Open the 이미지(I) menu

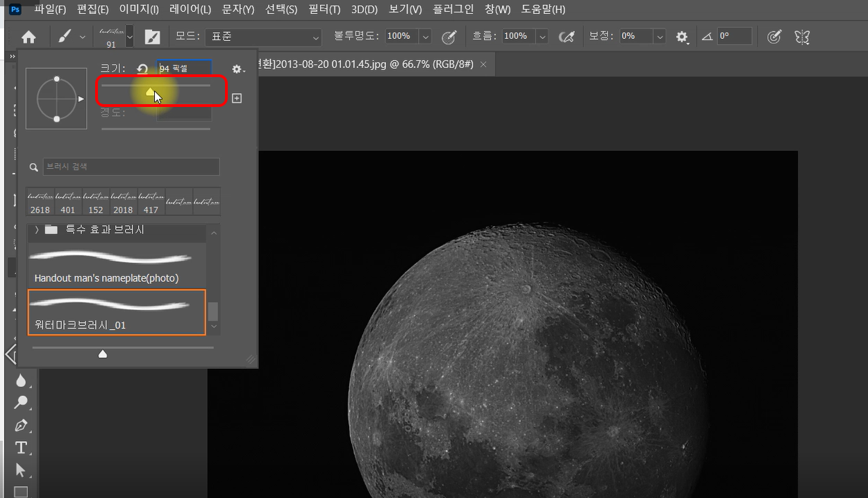point(139,10)
